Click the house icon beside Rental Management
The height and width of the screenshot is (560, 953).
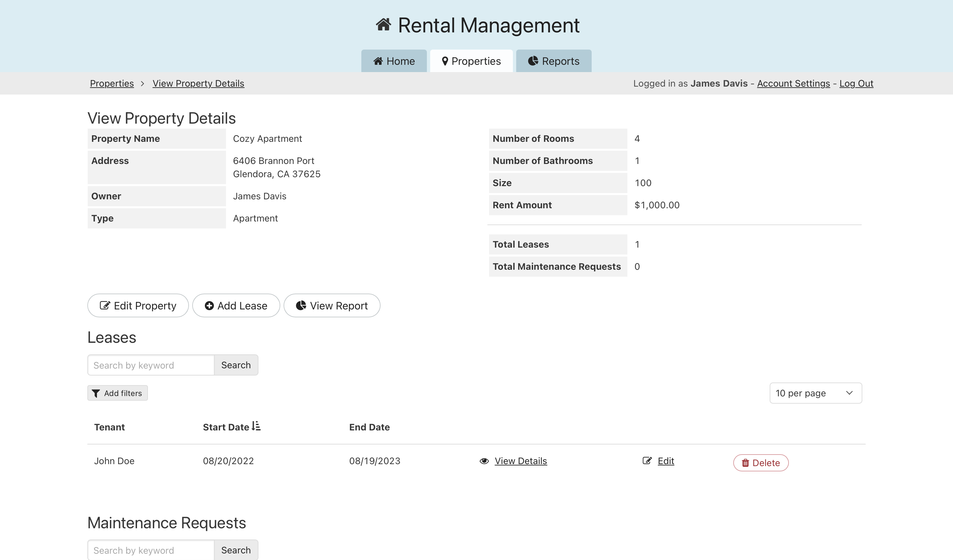383,25
